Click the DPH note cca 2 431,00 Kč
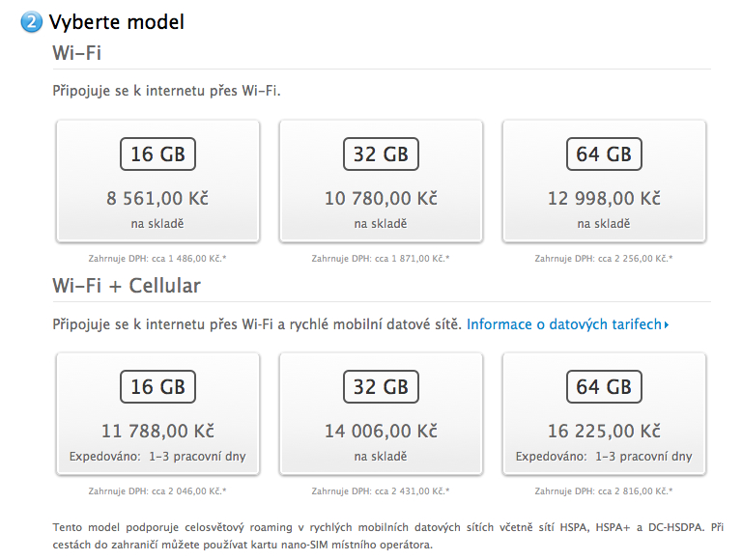The width and height of the screenshot is (742, 560). click(381, 490)
